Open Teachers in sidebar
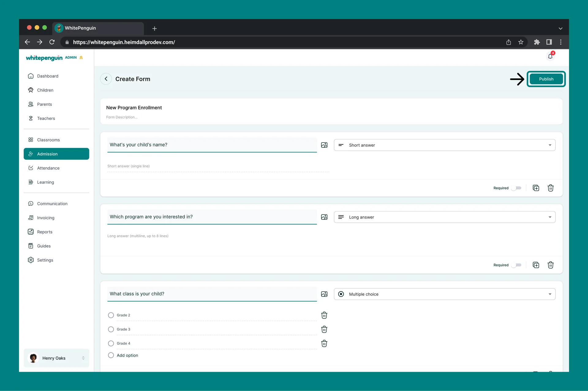Image resolution: width=588 pixels, height=391 pixels. [x=56, y=118]
